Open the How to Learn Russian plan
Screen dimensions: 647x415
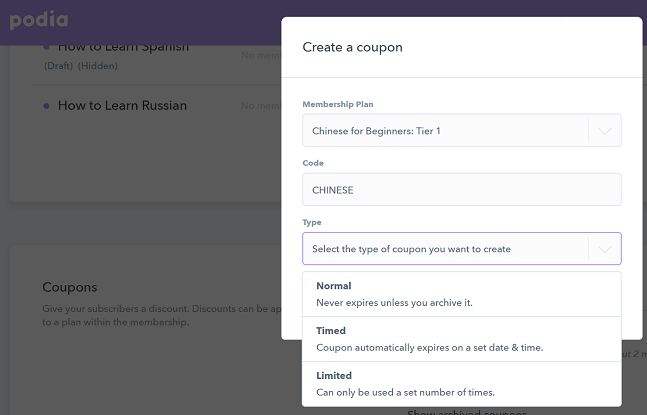(122, 106)
